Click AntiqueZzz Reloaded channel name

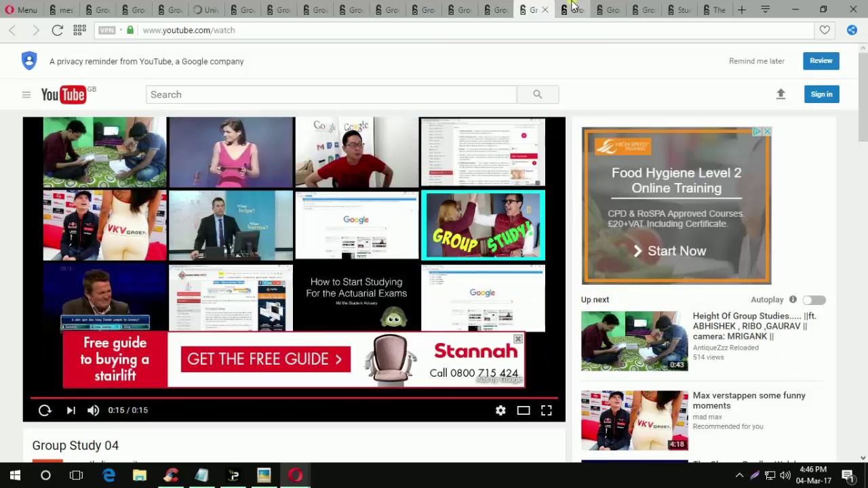[x=726, y=348]
